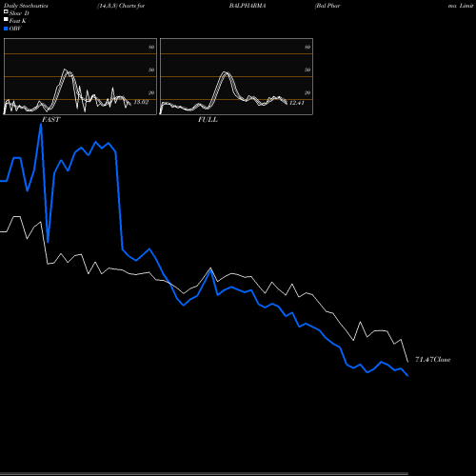Click the Fast K legend swatch

[6, 20]
